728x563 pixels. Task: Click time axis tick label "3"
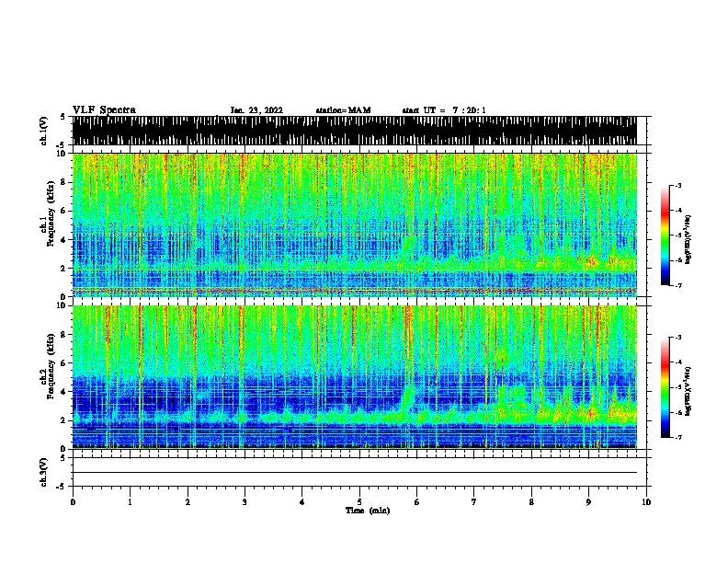[245, 502]
